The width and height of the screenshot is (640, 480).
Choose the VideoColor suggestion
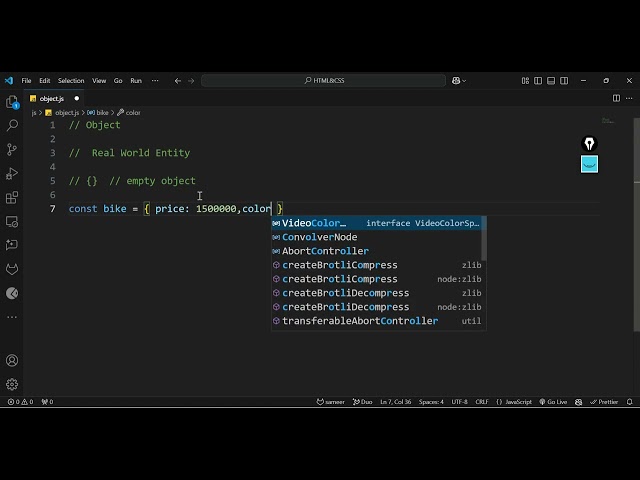[376, 223]
